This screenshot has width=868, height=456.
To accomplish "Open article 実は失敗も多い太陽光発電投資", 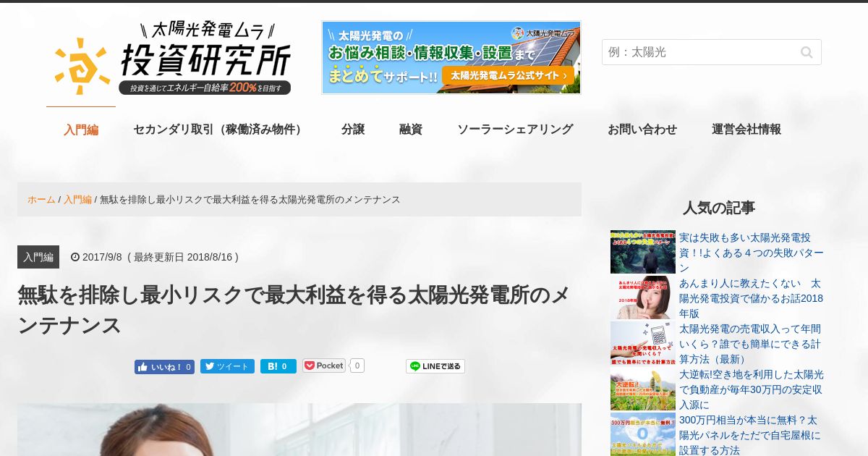I will point(751,253).
